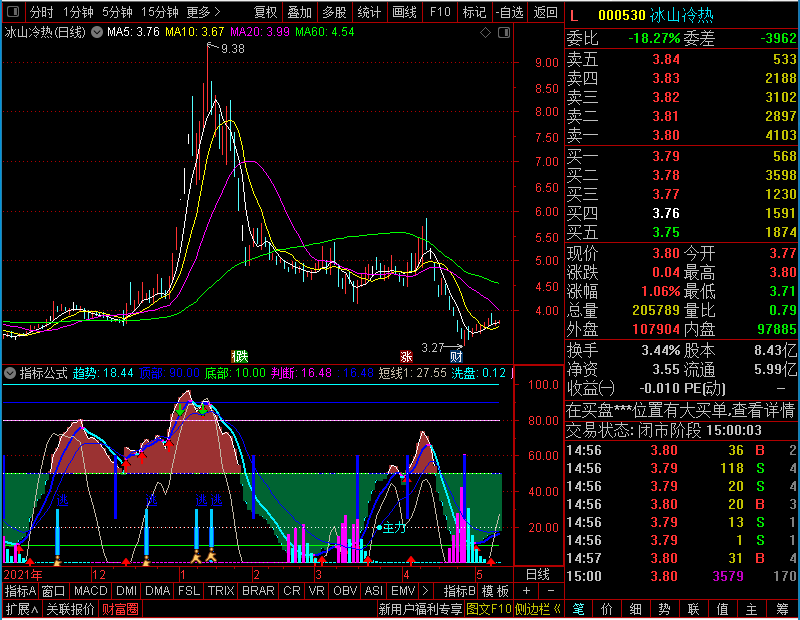Click the plus zoom button by 模板
Screen dimensions: 800x620
pos(526,591)
